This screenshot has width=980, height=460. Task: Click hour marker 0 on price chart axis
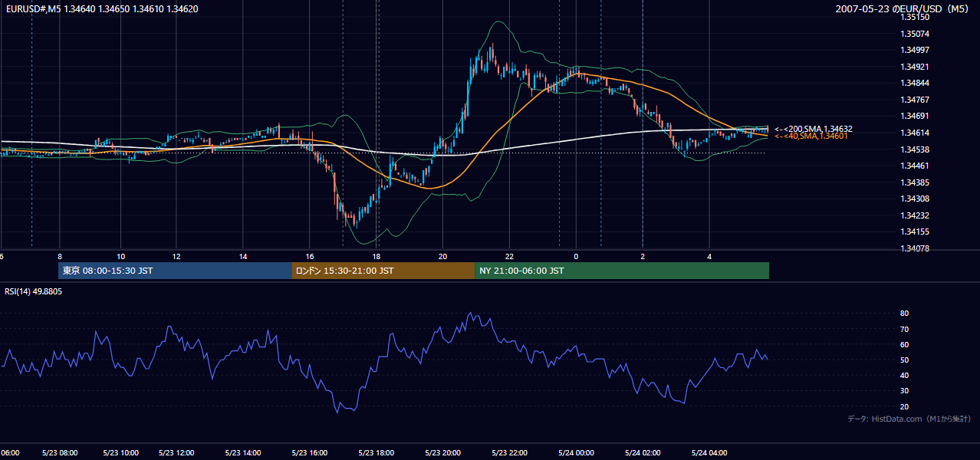(x=576, y=256)
